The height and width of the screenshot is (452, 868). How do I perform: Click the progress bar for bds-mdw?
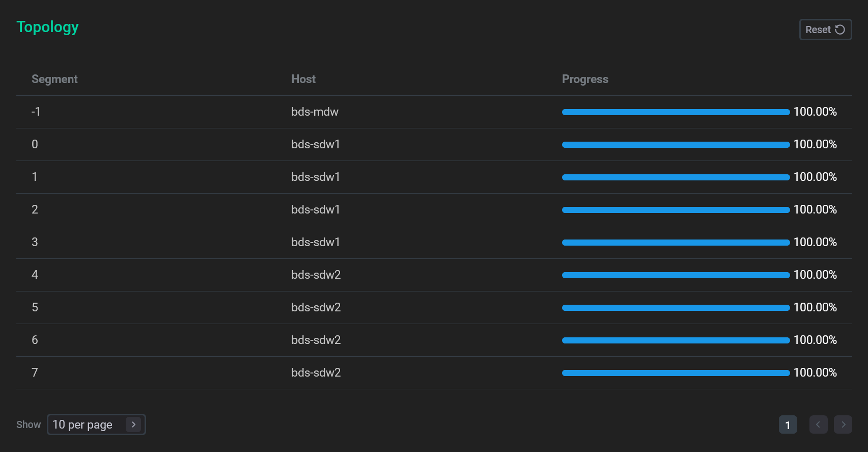(675, 112)
